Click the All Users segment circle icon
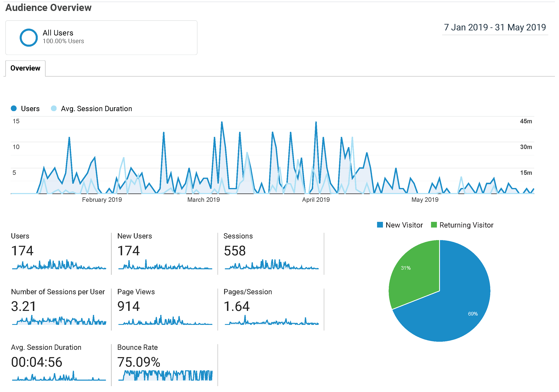This screenshot has height=392, width=559. (29, 38)
